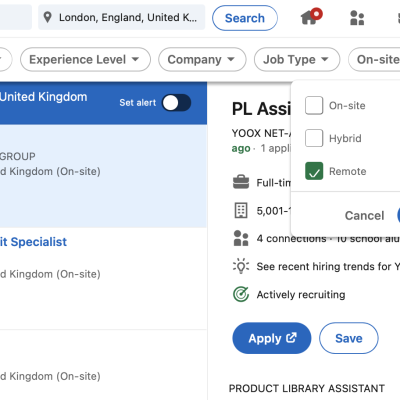
Task: Click the London location input field
Action: pyautogui.click(x=122, y=17)
